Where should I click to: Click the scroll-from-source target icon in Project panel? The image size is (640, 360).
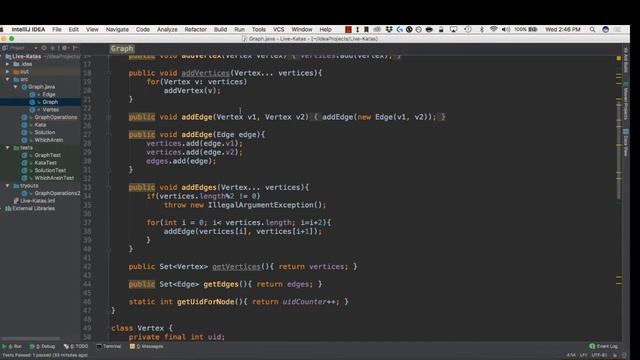coord(44,48)
